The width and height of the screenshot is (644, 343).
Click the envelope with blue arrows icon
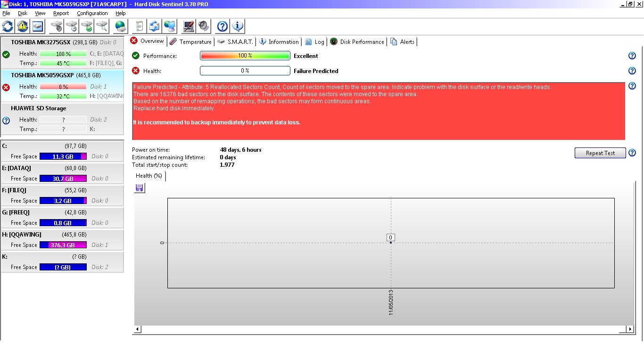[155, 26]
